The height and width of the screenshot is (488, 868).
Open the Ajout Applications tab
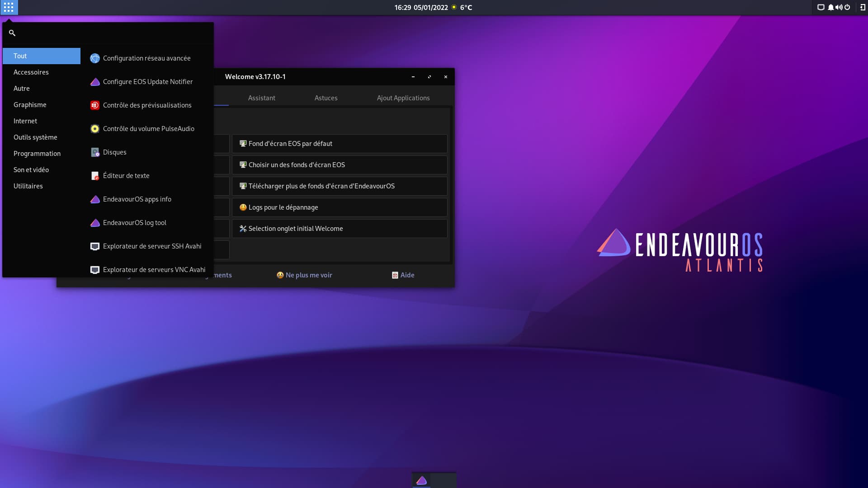(x=403, y=98)
